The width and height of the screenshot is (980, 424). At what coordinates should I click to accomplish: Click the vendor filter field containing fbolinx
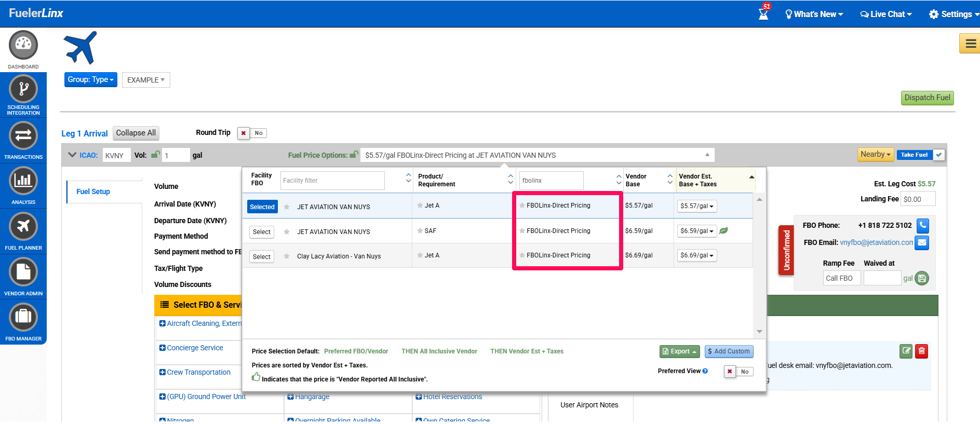(x=552, y=181)
